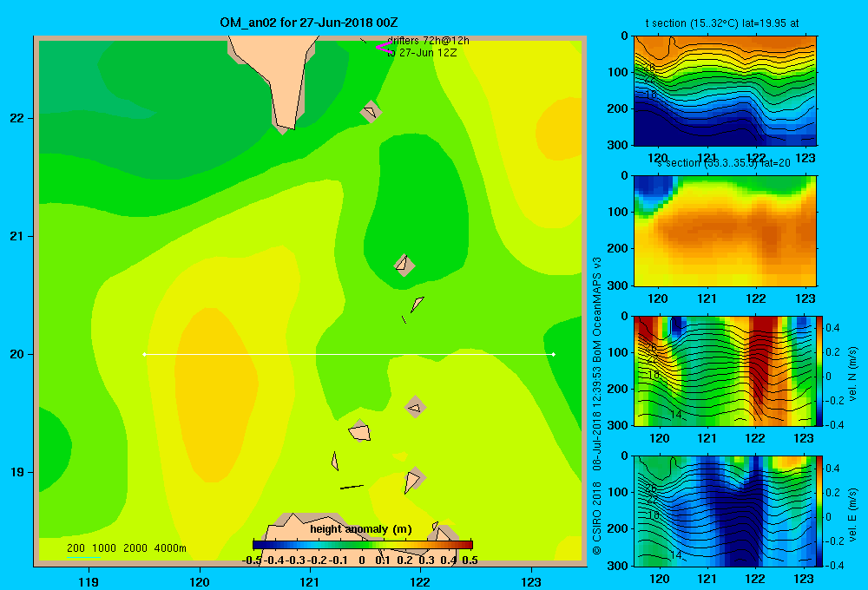Click longitude label '119' below the main map
Screen dimensions: 868x590
point(89,581)
